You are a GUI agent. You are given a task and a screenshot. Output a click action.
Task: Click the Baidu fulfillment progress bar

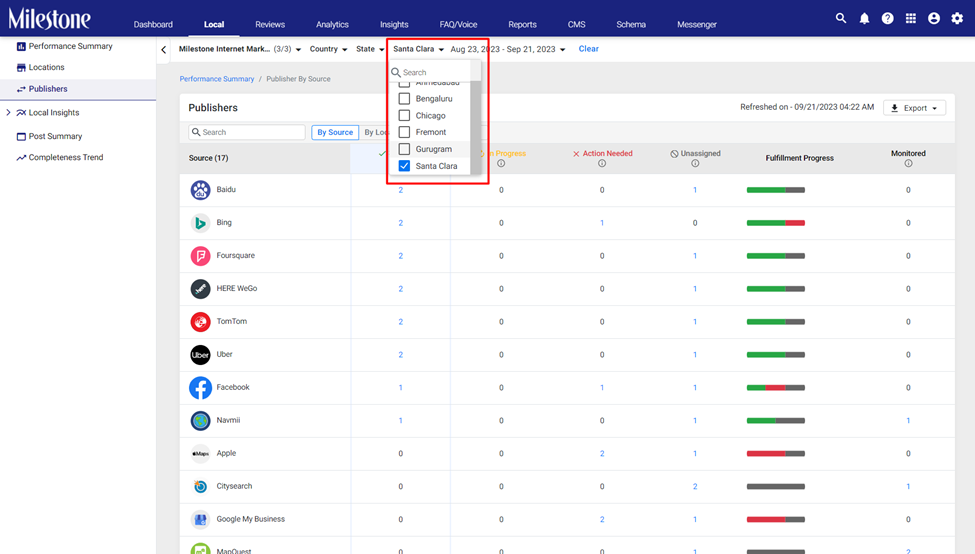point(775,190)
